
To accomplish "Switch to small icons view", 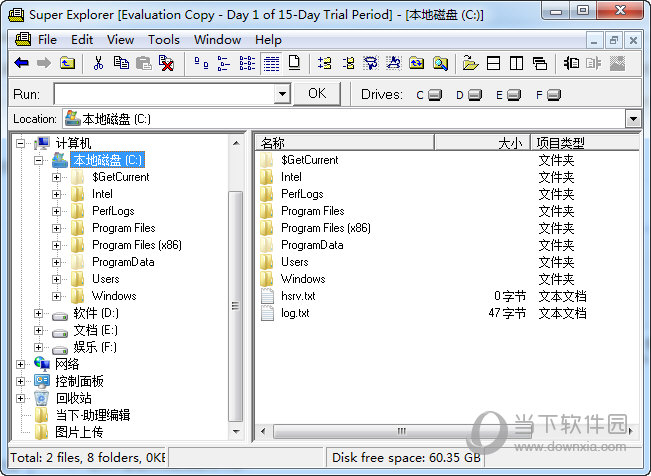I will pyautogui.click(x=224, y=63).
